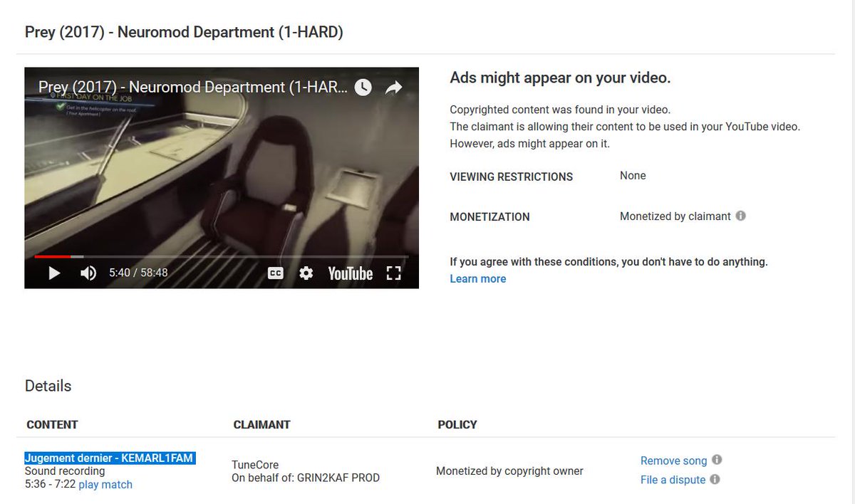Toggle closed captions CC icon
The height and width of the screenshot is (504, 855).
[x=276, y=273]
